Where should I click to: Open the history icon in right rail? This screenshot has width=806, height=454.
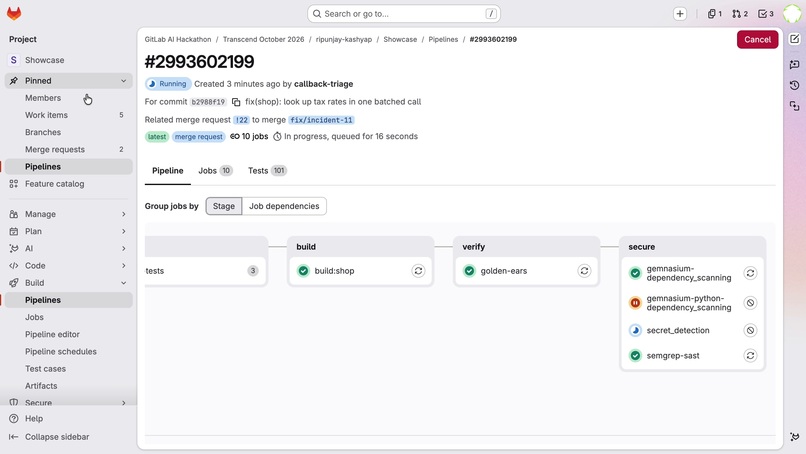795,85
